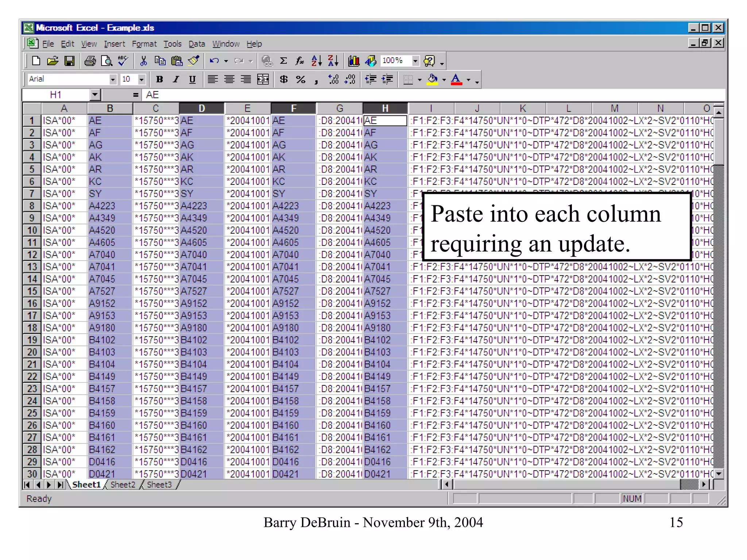Align cell text left
The width and height of the screenshot is (747, 560).
pyautogui.click(x=213, y=79)
